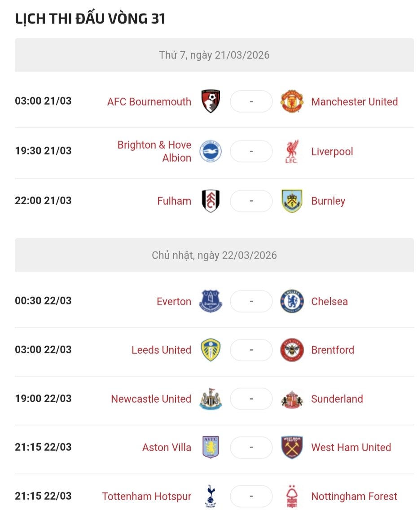Click the score box for Everton vs Chelsea
Image resolution: width=417 pixels, height=532 pixels.
coord(251,301)
